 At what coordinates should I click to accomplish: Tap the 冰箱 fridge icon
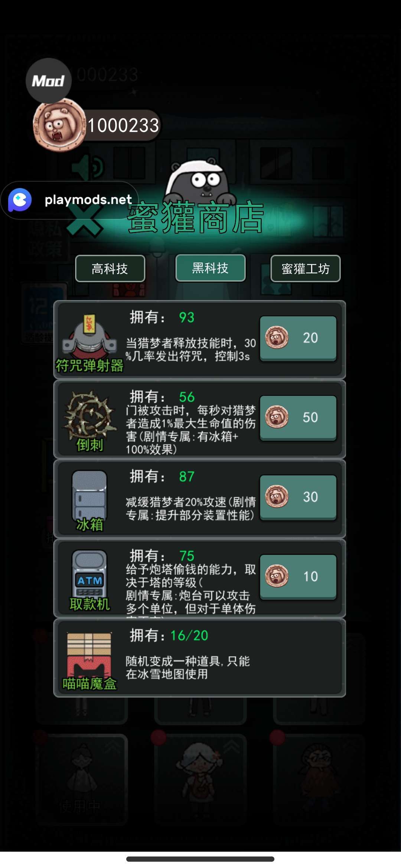(89, 496)
